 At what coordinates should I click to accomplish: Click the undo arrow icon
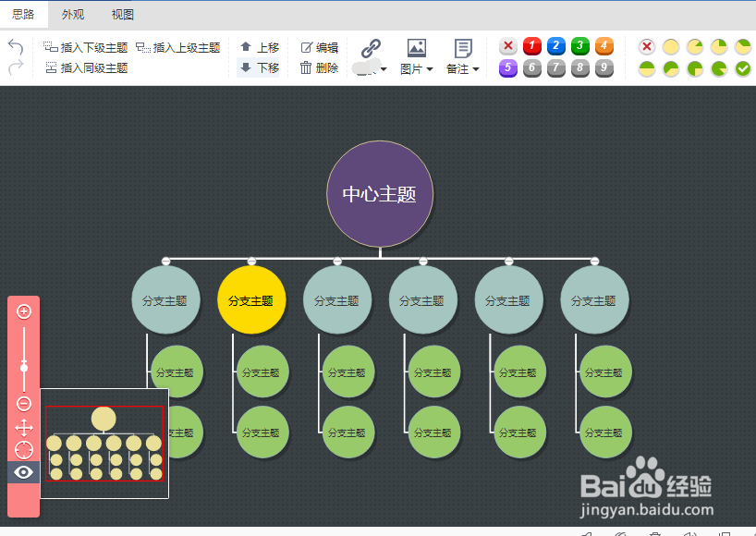(x=16, y=47)
